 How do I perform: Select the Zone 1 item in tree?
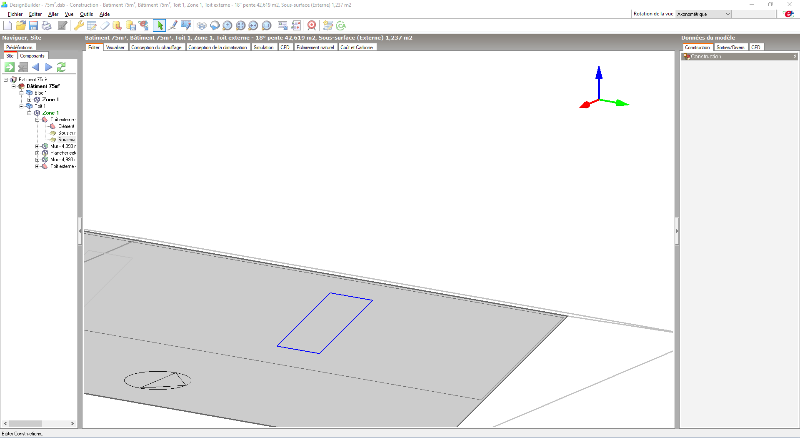click(49, 113)
